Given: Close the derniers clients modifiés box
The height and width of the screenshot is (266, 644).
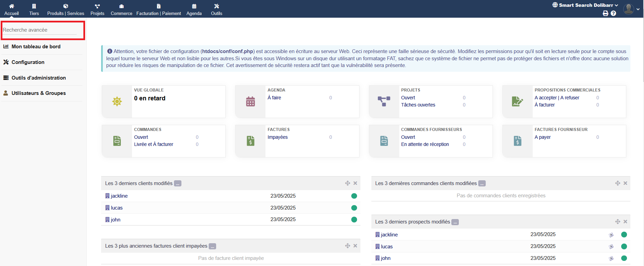Looking at the screenshot, I should pyautogui.click(x=355, y=183).
